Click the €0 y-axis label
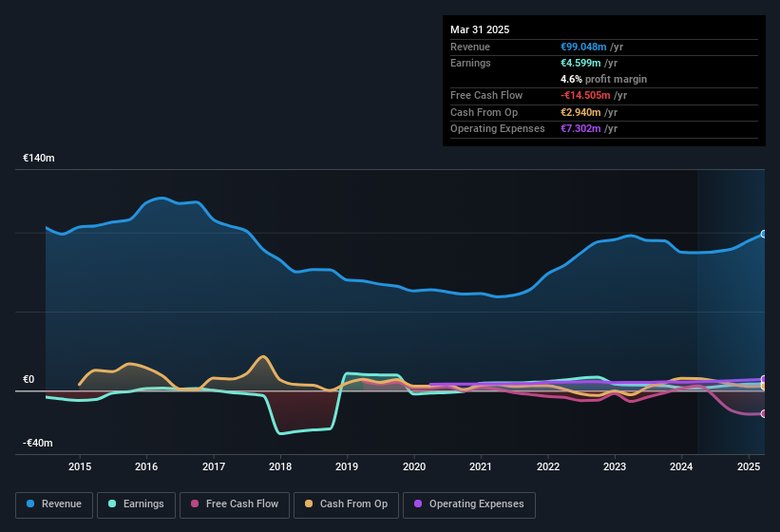Image resolution: width=780 pixels, height=532 pixels. coord(29,379)
